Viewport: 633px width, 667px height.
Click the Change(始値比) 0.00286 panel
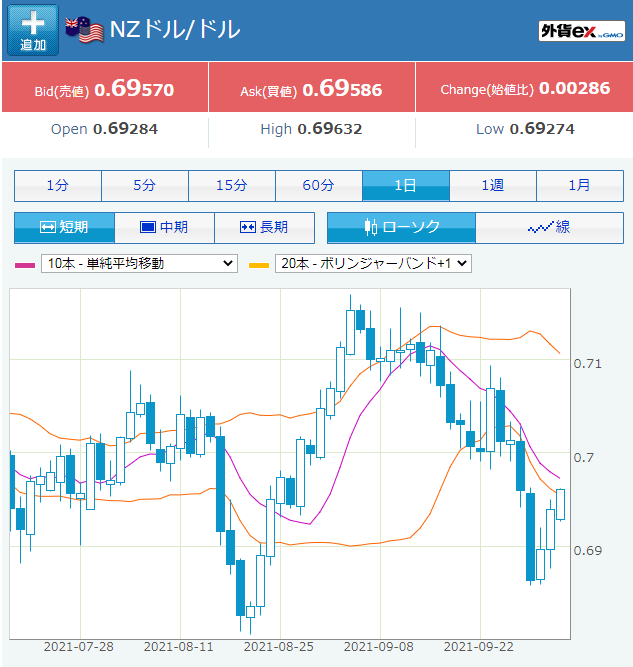[524, 87]
